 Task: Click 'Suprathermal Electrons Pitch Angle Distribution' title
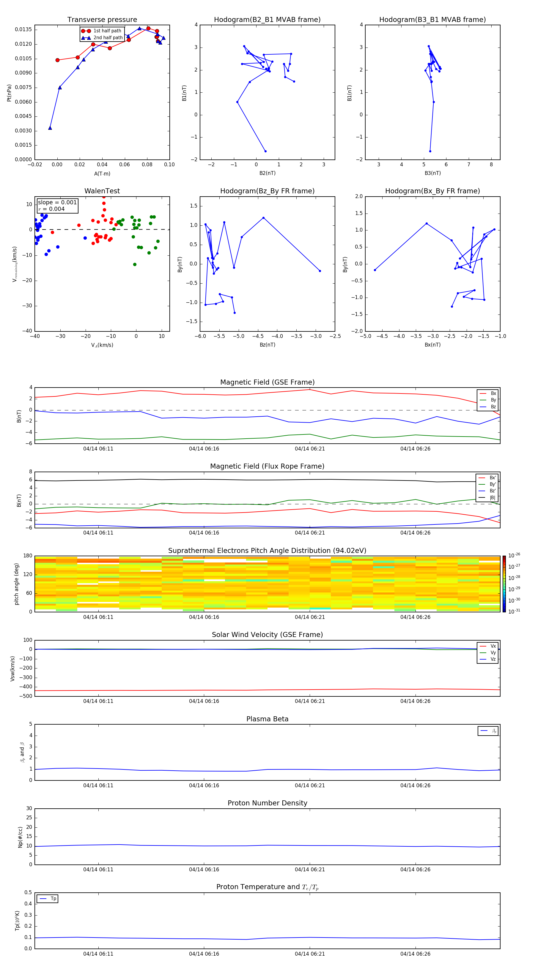pyautogui.click(x=267, y=551)
